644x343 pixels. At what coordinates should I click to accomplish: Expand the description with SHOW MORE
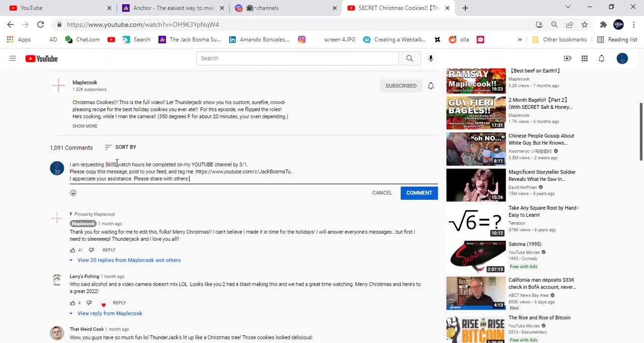pos(85,126)
